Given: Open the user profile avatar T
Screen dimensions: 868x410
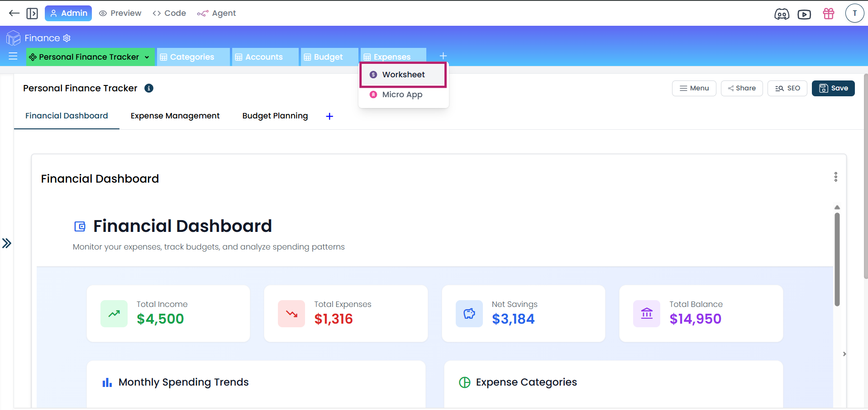Looking at the screenshot, I should 854,14.
